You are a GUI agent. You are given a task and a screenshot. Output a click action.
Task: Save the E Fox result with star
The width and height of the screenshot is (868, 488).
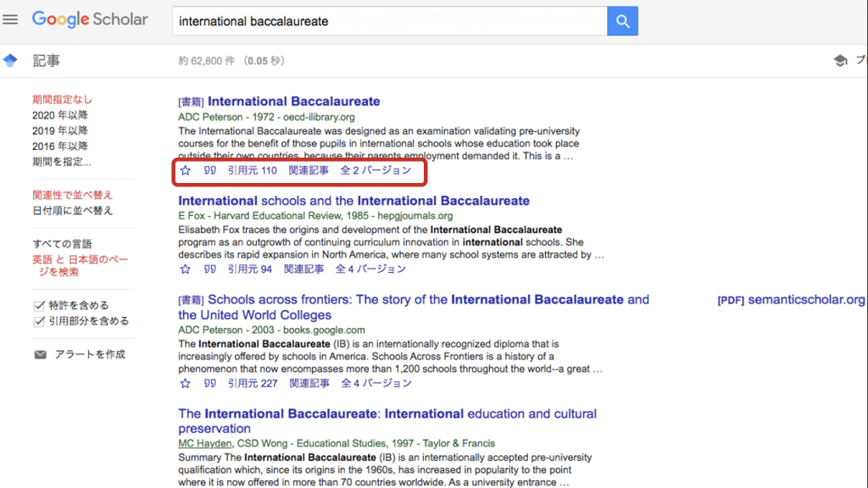[186, 269]
